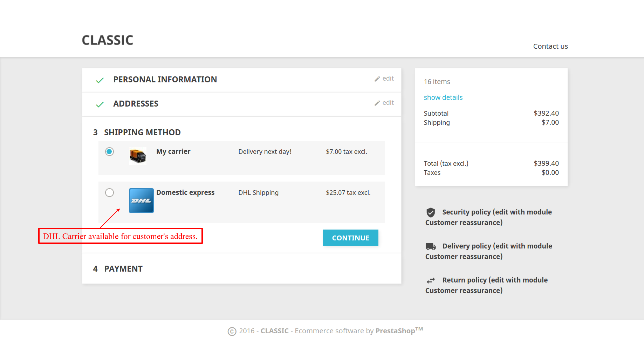
Task: Click the My carrier truck image
Action: point(138,156)
